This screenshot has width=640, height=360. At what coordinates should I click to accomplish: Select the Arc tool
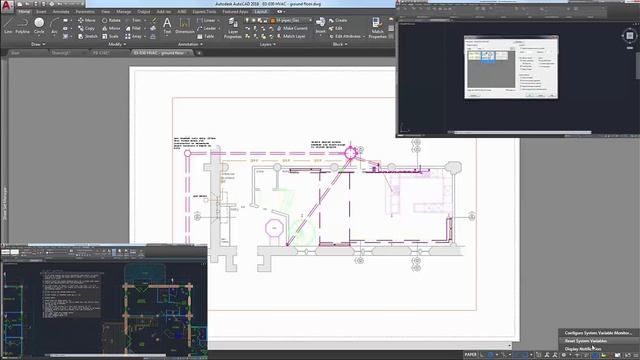54,25
